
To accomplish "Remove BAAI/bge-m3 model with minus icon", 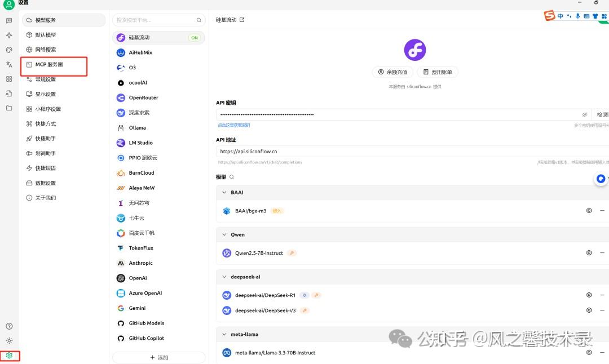I will pyautogui.click(x=602, y=211).
